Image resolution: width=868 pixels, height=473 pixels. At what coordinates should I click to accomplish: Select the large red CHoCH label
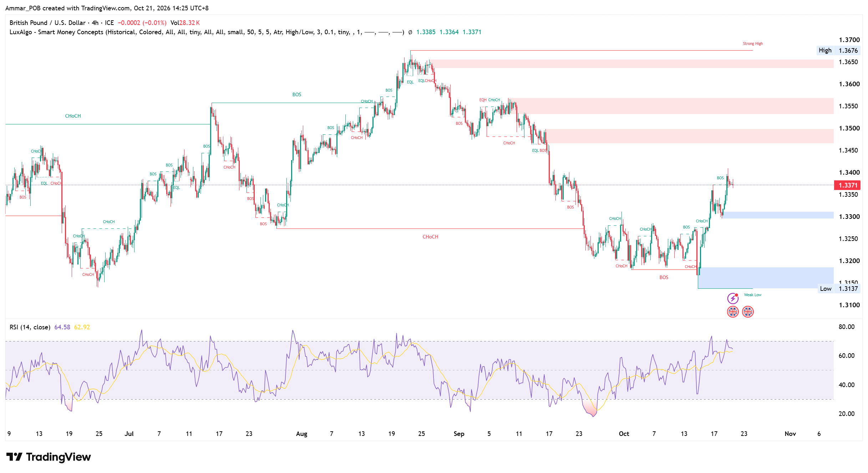430,237
